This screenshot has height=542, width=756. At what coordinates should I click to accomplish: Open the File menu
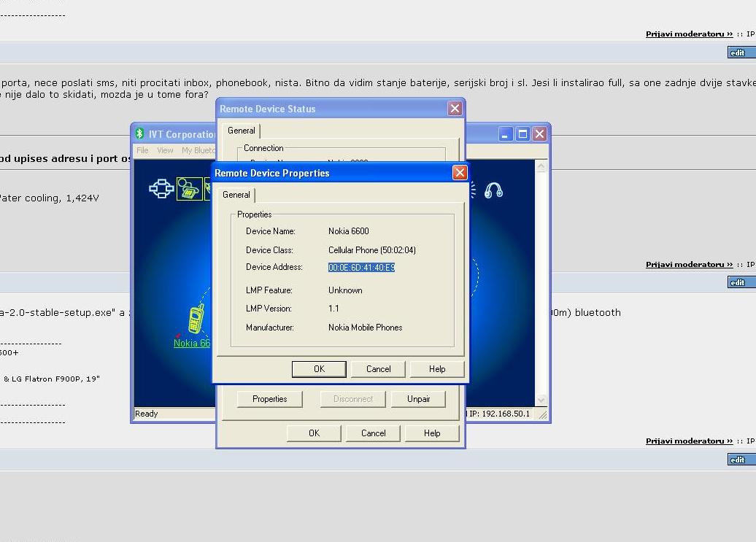142,150
